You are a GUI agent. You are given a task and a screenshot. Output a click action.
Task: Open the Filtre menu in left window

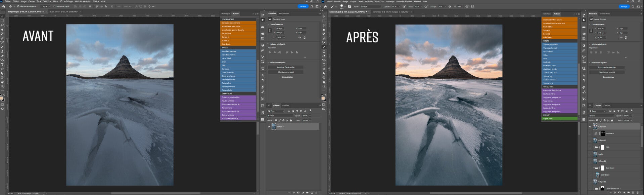click(x=55, y=1)
